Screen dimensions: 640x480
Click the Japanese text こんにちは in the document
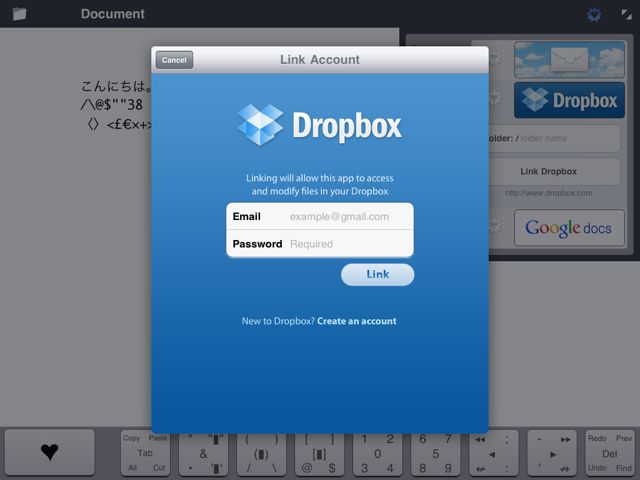(x=117, y=86)
